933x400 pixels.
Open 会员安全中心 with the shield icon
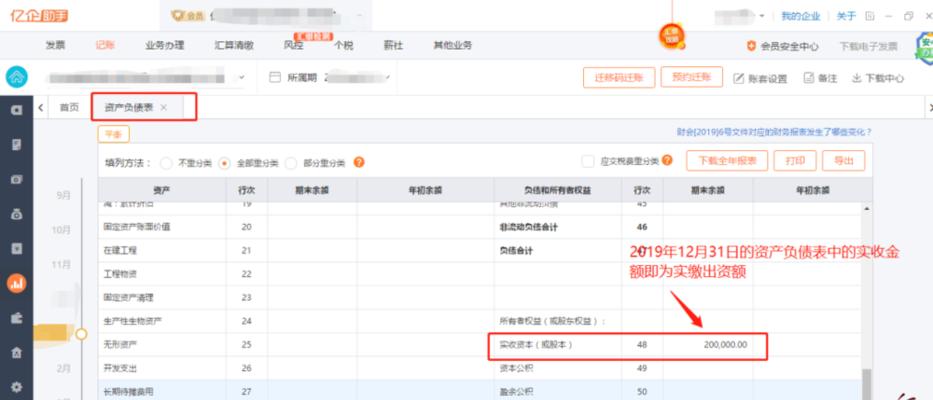pos(782,46)
